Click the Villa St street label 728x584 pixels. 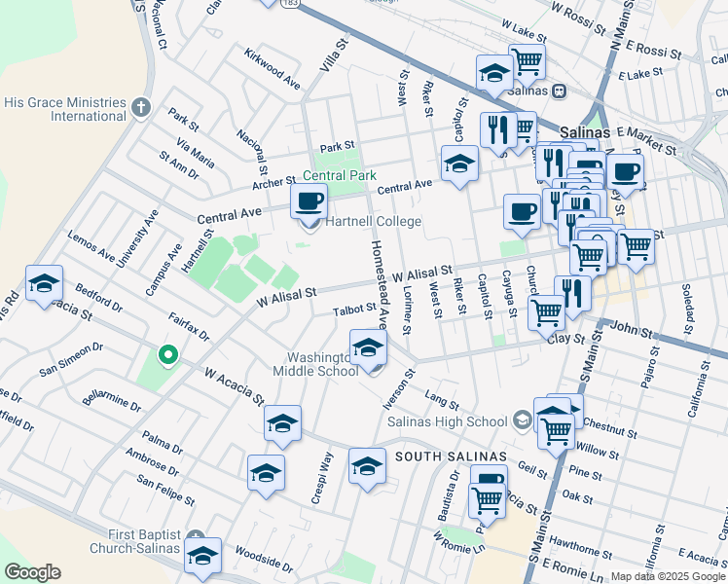pos(334,55)
